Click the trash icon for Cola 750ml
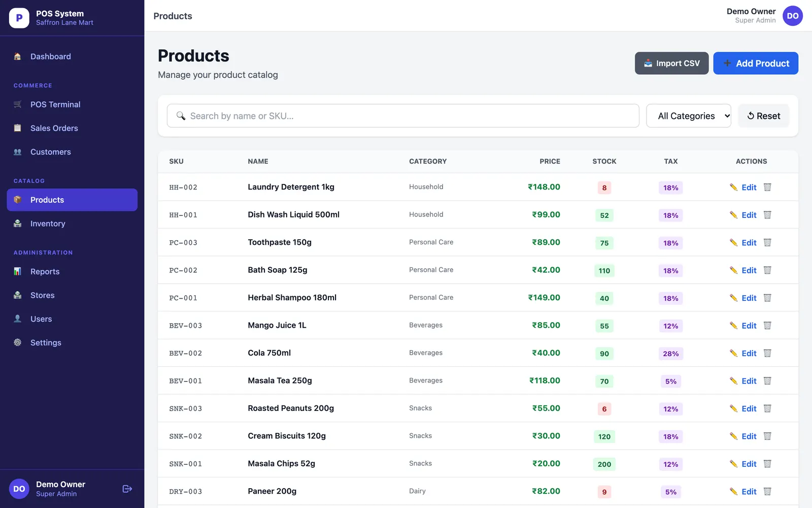Viewport: 812px width, 508px height. [x=767, y=353]
